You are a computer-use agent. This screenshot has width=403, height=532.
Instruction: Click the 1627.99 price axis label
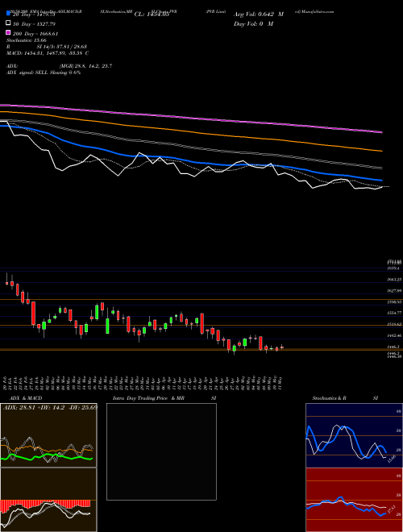point(394,291)
